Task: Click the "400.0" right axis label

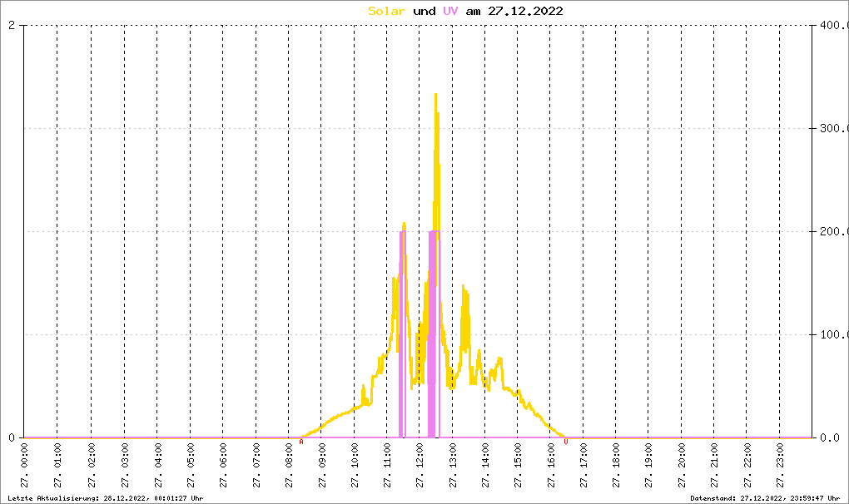Action: [832, 26]
